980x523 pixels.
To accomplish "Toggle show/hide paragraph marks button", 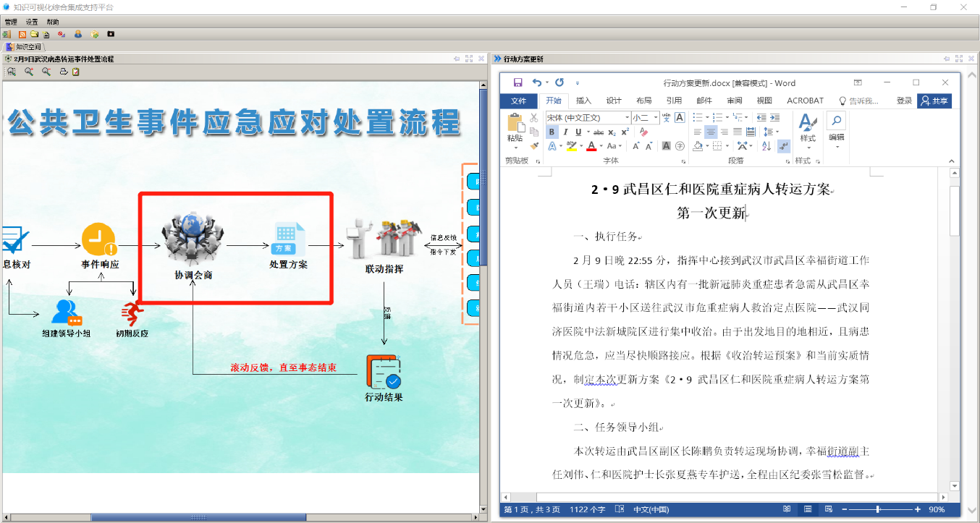I will [783, 145].
